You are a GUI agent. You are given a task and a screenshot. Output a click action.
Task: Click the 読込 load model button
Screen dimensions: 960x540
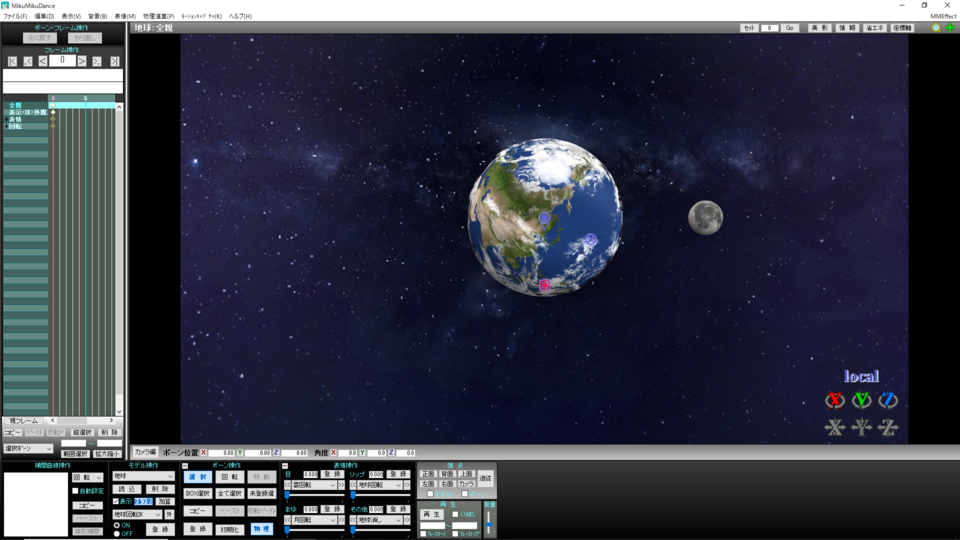coord(127,489)
